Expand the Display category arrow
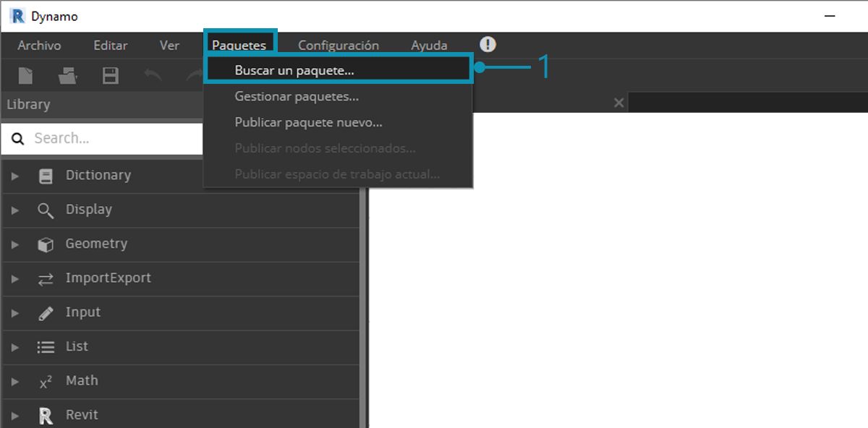Screen dimensions: 868x428 [15, 210]
